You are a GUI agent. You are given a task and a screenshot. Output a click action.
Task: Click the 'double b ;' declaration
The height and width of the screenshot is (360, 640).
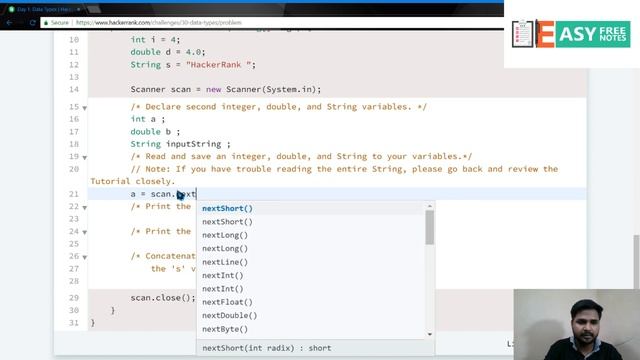155,132
